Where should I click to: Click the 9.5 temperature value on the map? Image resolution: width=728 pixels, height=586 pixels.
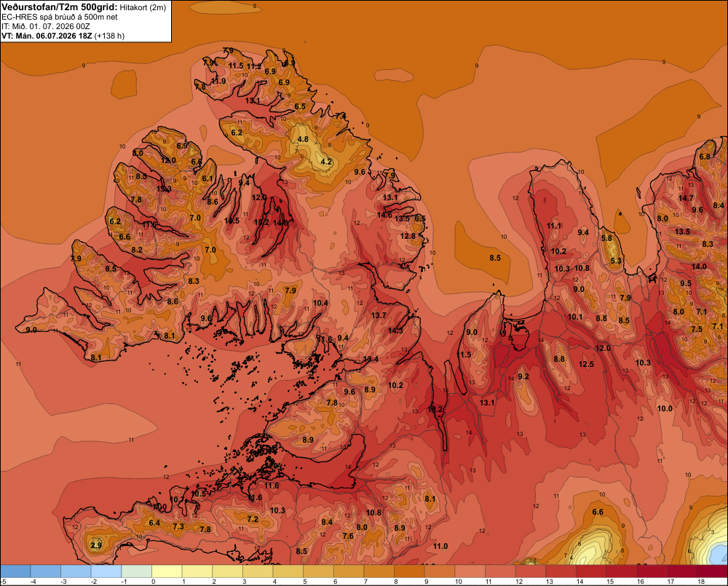[x=686, y=283]
